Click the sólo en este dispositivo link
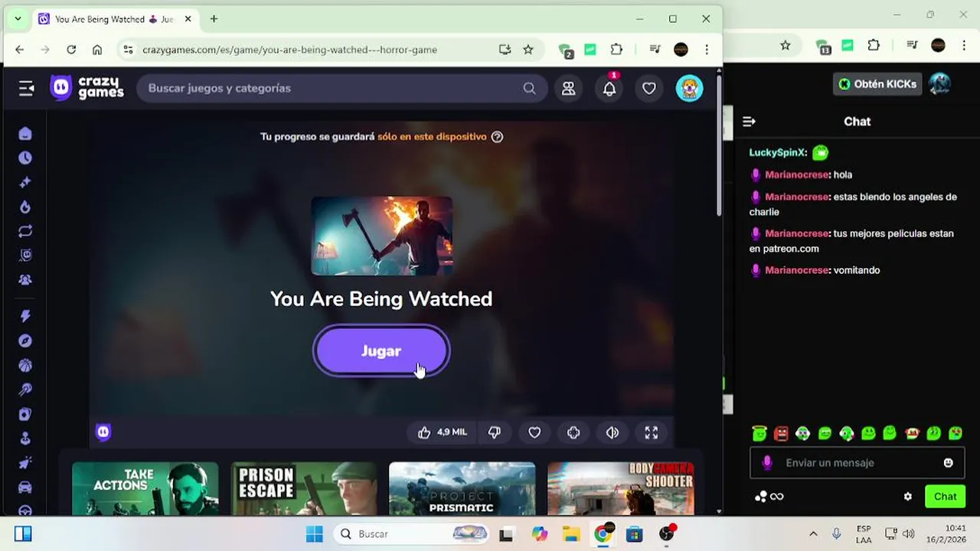 (x=432, y=136)
